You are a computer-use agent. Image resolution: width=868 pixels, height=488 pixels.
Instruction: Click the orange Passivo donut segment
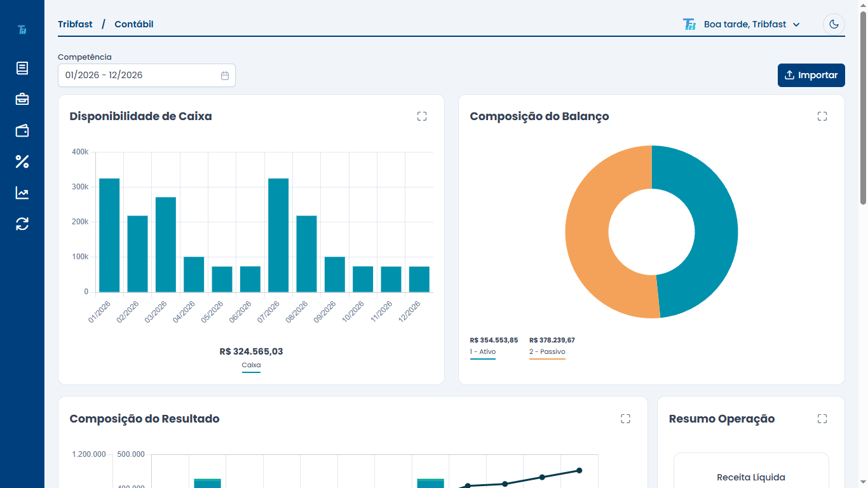point(587,231)
